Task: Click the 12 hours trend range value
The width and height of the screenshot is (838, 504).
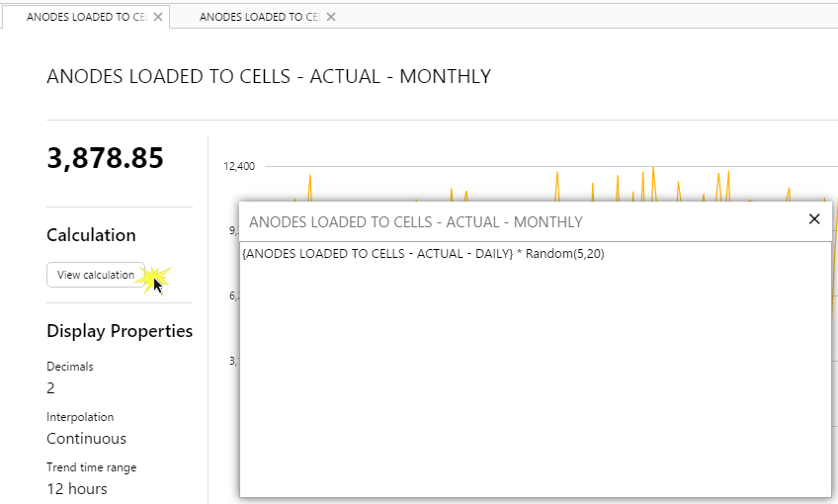Action: tap(77, 489)
